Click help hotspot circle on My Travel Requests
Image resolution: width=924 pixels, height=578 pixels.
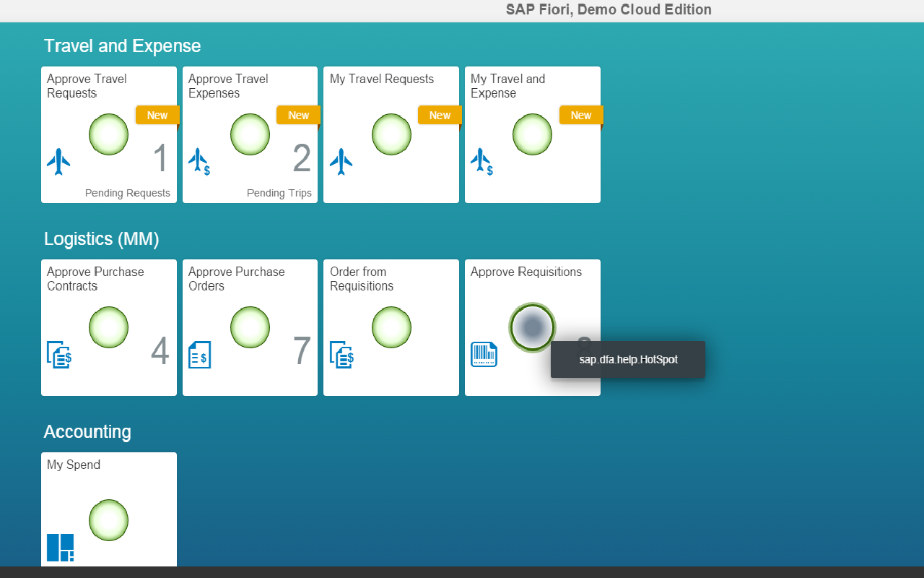coord(392,134)
